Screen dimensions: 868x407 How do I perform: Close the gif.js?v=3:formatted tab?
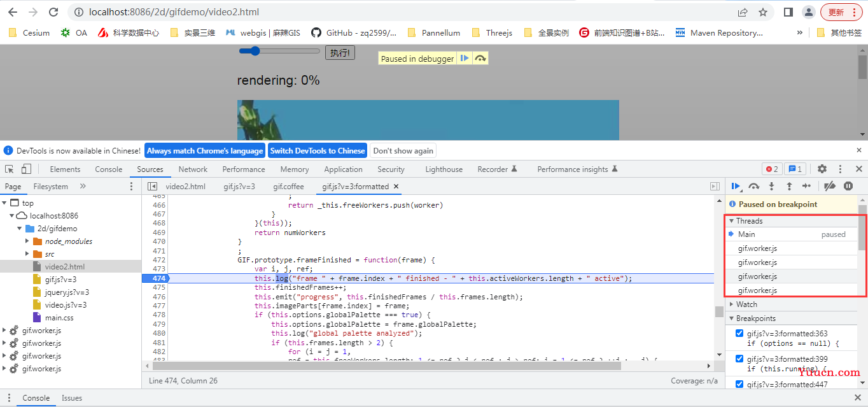(396, 186)
